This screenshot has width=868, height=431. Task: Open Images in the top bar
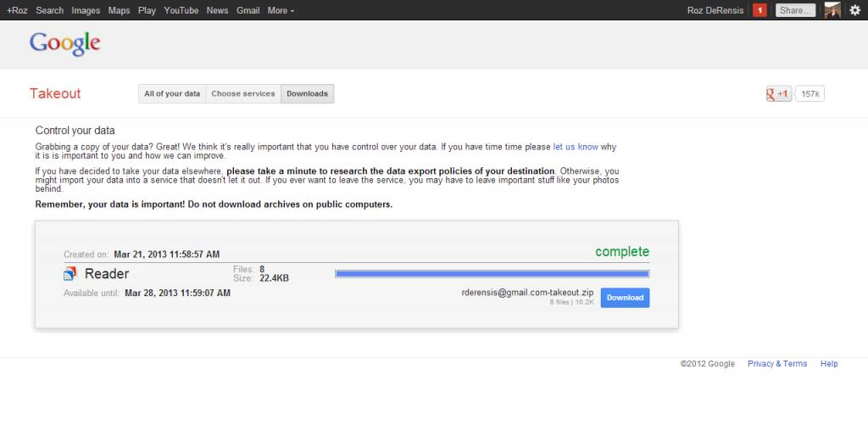pyautogui.click(x=86, y=10)
